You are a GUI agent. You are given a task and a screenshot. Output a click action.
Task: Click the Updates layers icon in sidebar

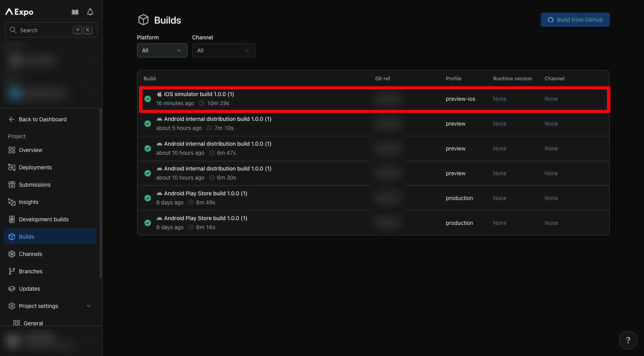pos(12,289)
